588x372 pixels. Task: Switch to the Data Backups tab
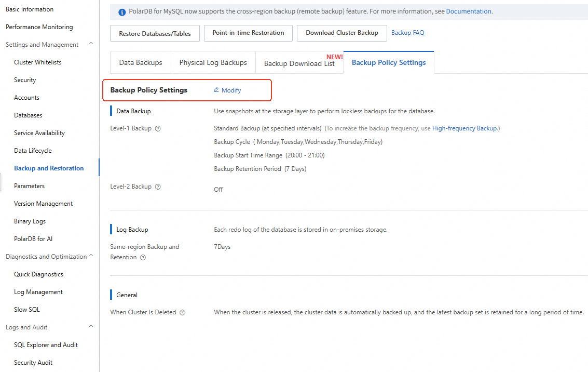tap(141, 62)
